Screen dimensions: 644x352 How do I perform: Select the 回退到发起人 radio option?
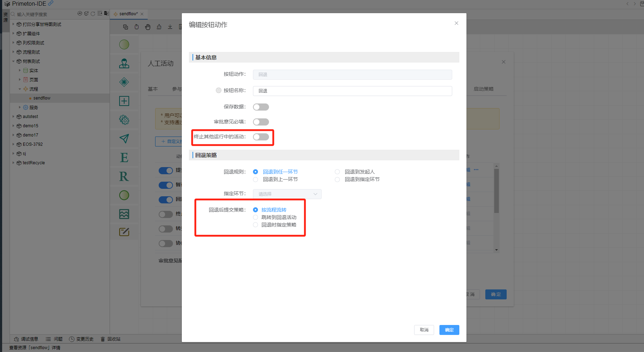pos(337,172)
